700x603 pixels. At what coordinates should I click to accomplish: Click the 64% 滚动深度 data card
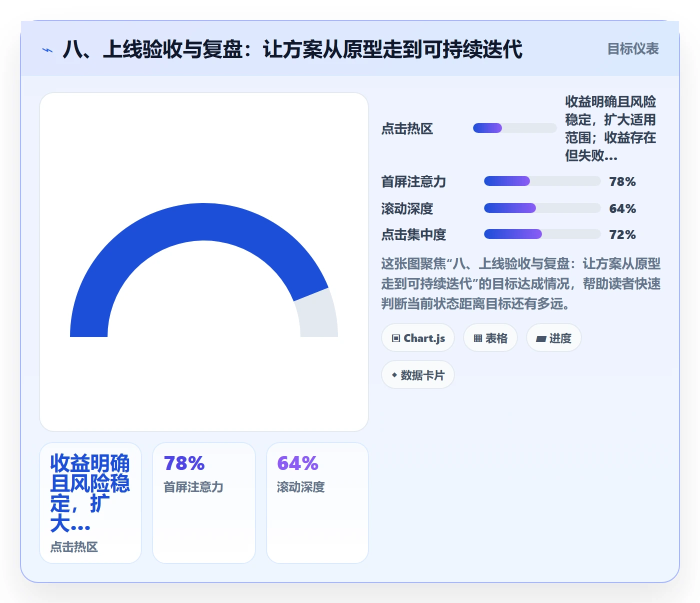pos(317,503)
